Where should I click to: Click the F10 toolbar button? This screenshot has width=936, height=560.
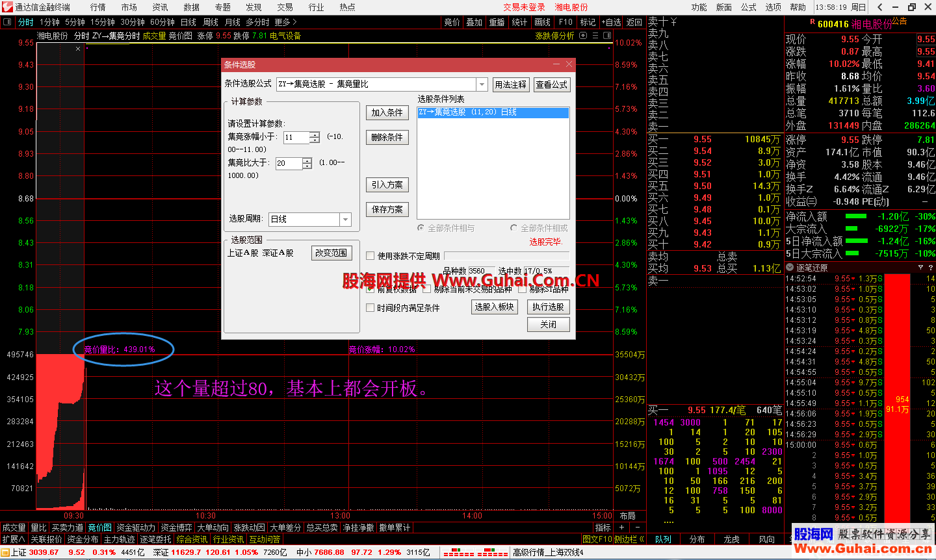pos(566,22)
